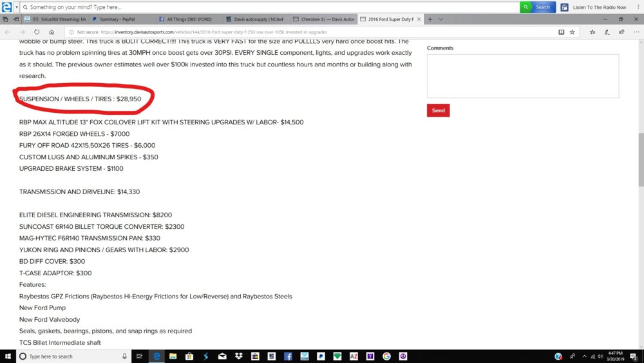This screenshot has width=644, height=363.
Task: Click the blue help question-mark tray icon
Action: coord(558,357)
